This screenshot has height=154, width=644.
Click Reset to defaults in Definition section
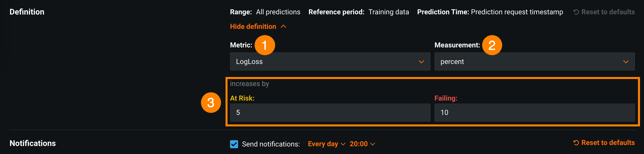coord(608,12)
